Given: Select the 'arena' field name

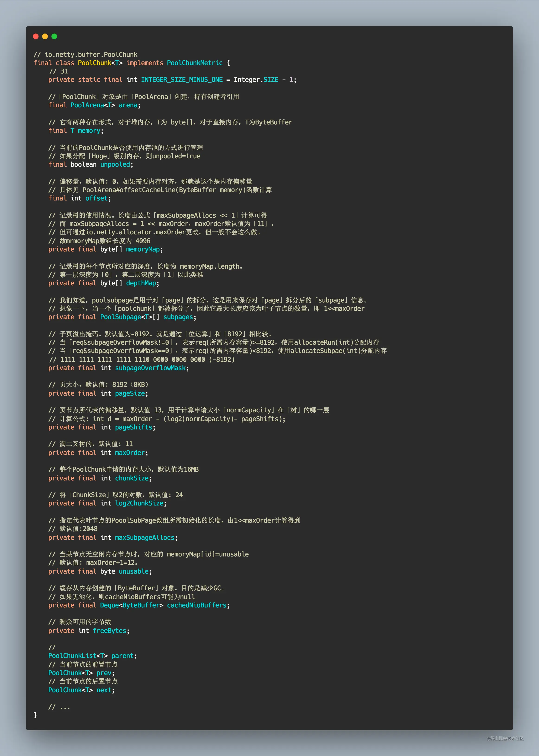Looking at the screenshot, I should pos(128,105).
